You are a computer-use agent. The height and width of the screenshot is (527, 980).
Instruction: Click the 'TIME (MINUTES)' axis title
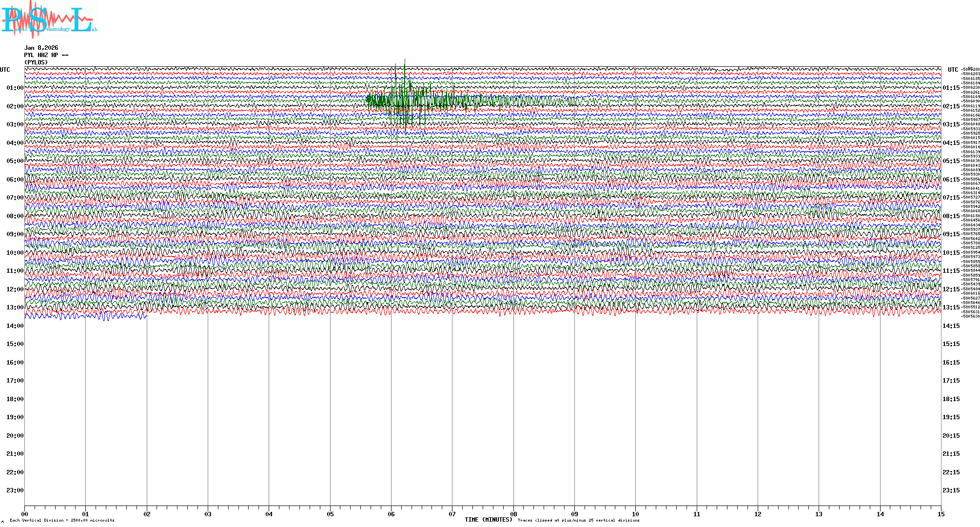tap(489, 520)
